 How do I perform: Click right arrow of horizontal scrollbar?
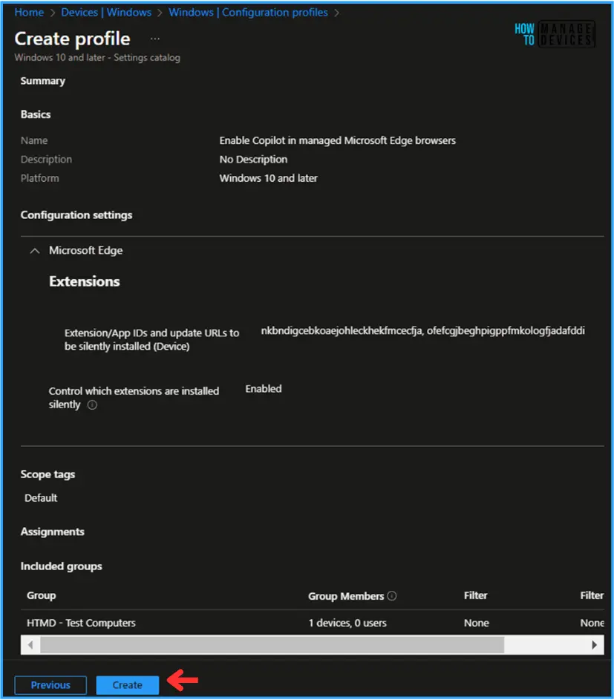(594, 644)
